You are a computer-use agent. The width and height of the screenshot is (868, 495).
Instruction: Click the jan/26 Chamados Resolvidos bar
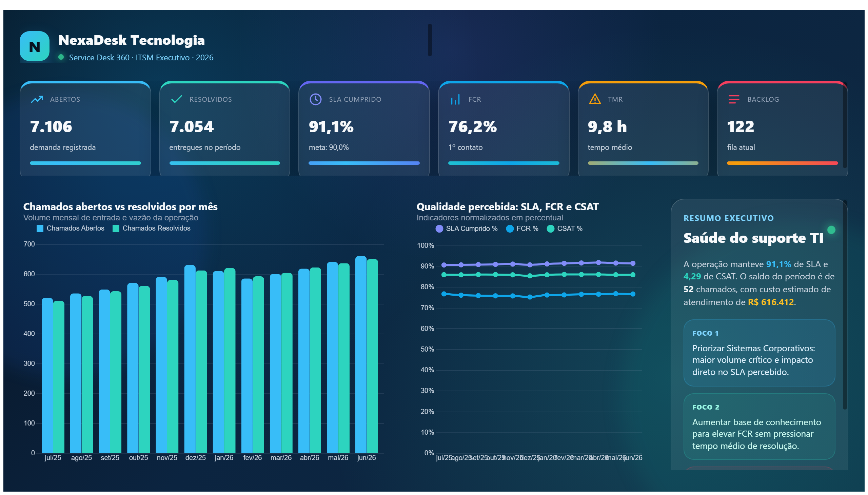pyautogui.click(x=230, y=360)
